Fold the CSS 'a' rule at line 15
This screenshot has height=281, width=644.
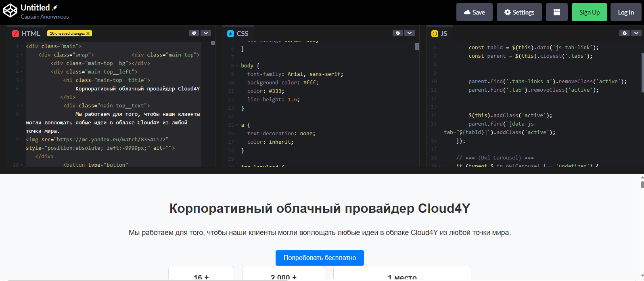(237, 126)
